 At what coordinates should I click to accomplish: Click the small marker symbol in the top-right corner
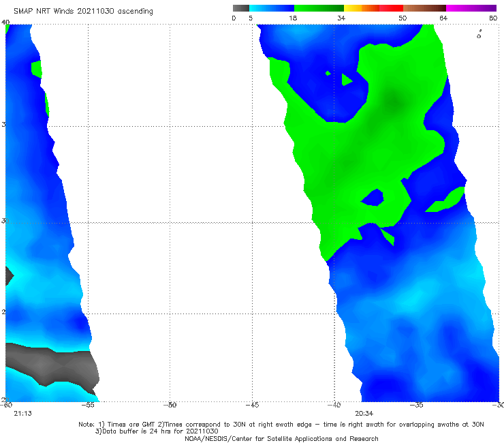coord(479,34)
